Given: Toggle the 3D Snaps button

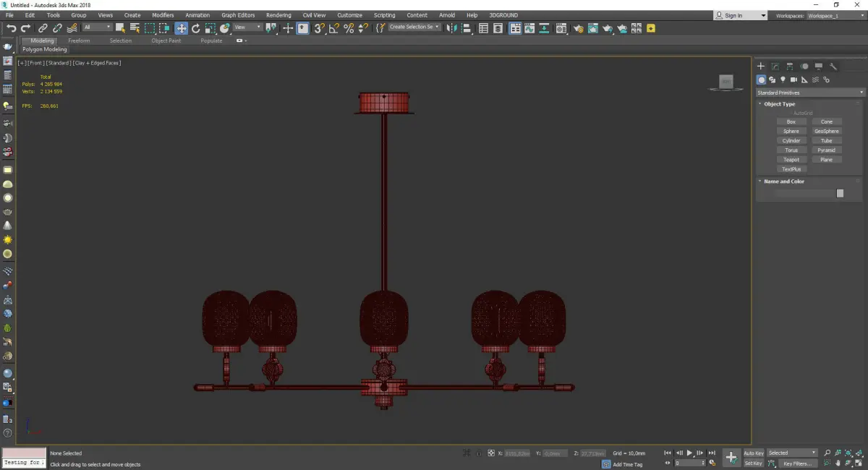Looking at the screenshot, I should click(x=318, y=28).
